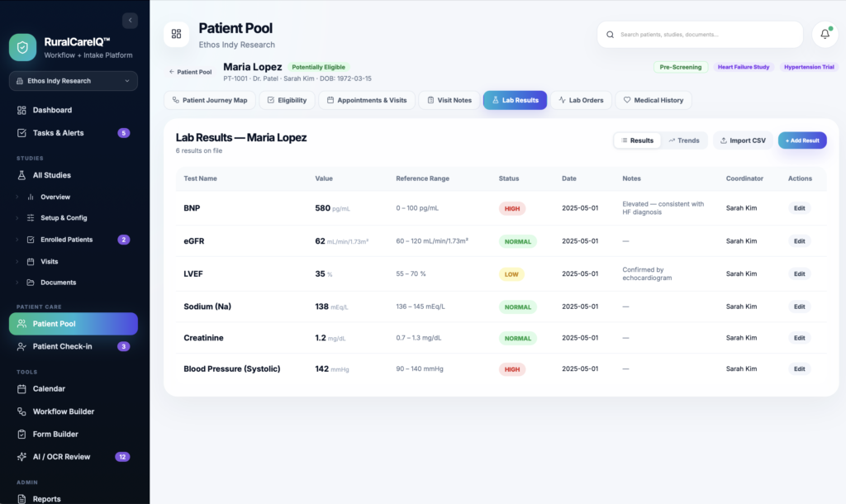Click the Add Result button
The width and height of the screenshot is (846, 504).
point(802,140)
